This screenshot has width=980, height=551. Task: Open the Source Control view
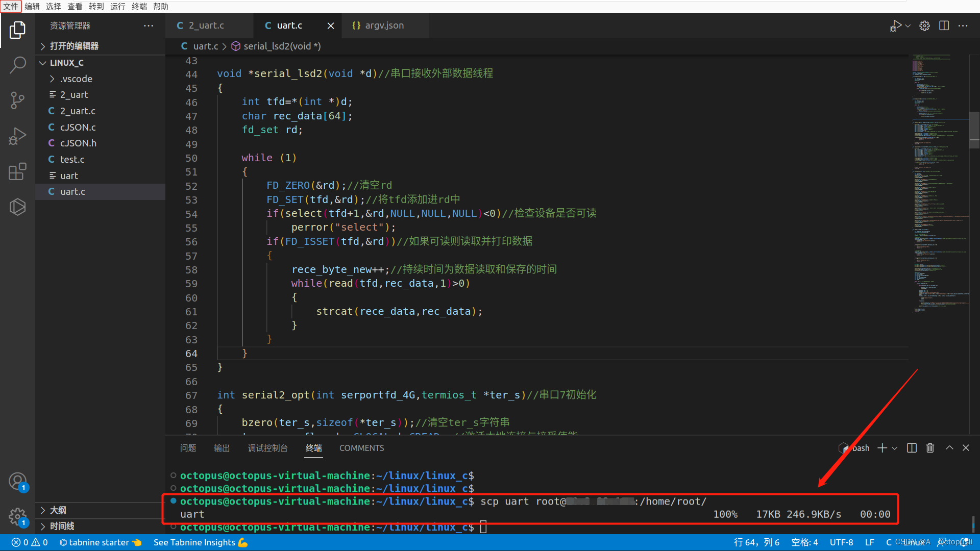(17, 100)
